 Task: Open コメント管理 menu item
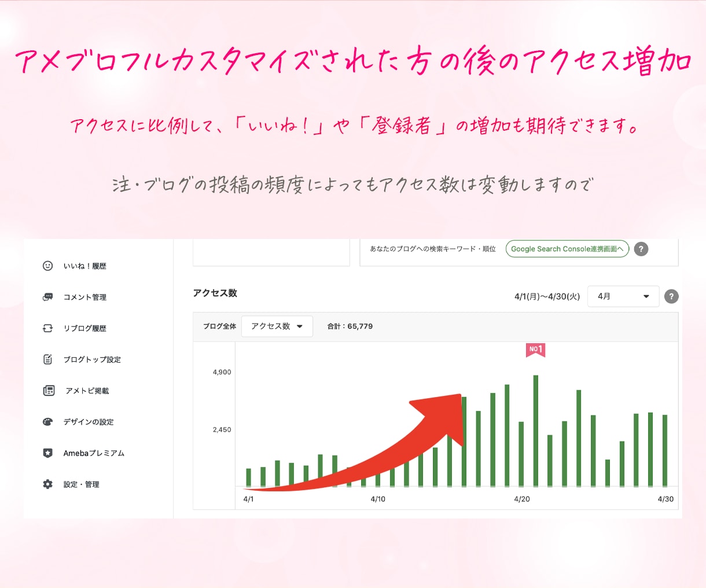[85, 297]
